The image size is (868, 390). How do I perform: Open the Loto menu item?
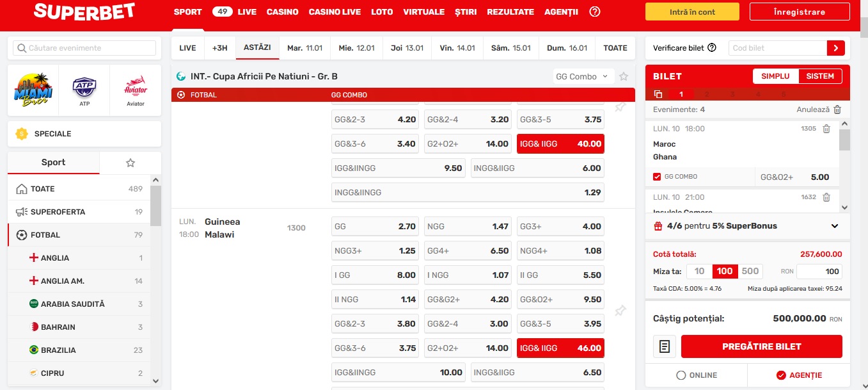pos(382,12)
